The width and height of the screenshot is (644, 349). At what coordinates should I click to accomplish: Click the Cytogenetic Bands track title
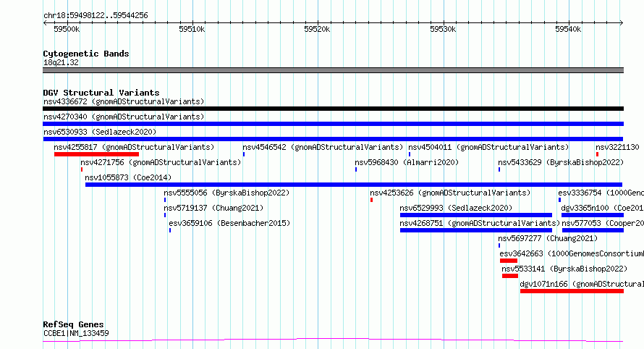tap(86, 54)
